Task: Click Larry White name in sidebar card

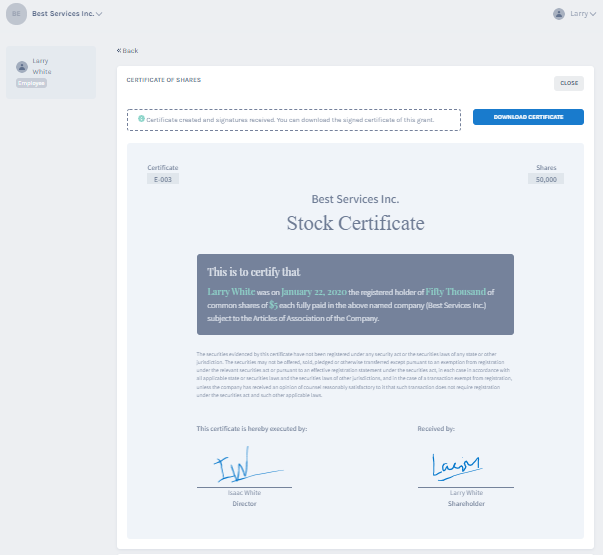Action: pos(42,66)
